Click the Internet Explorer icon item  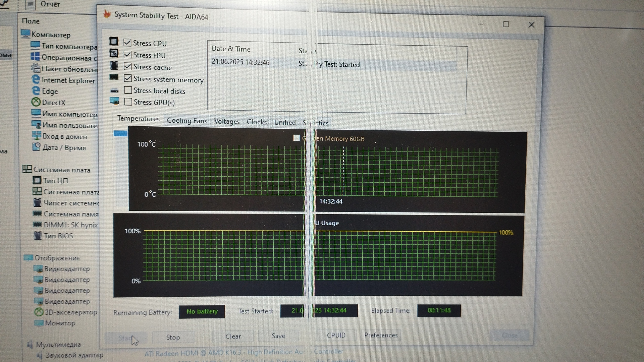tap(36, 79)
